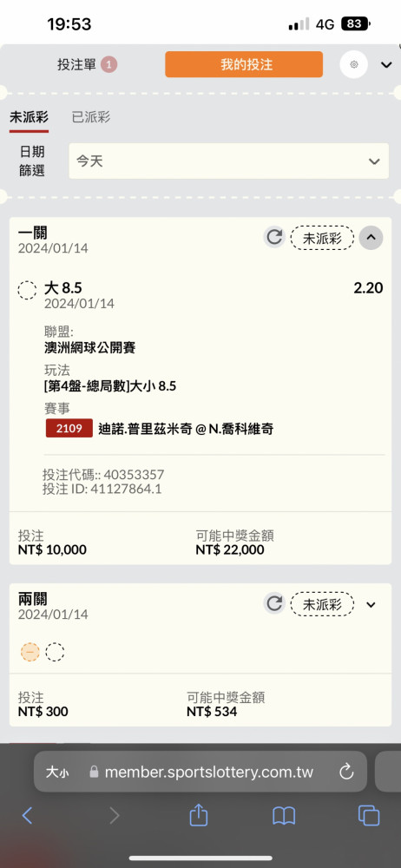401x868 pixels.
Task: Tap the dashed circle beside 大 8.5
Action: pyautogui.click(x=27, y=290)
